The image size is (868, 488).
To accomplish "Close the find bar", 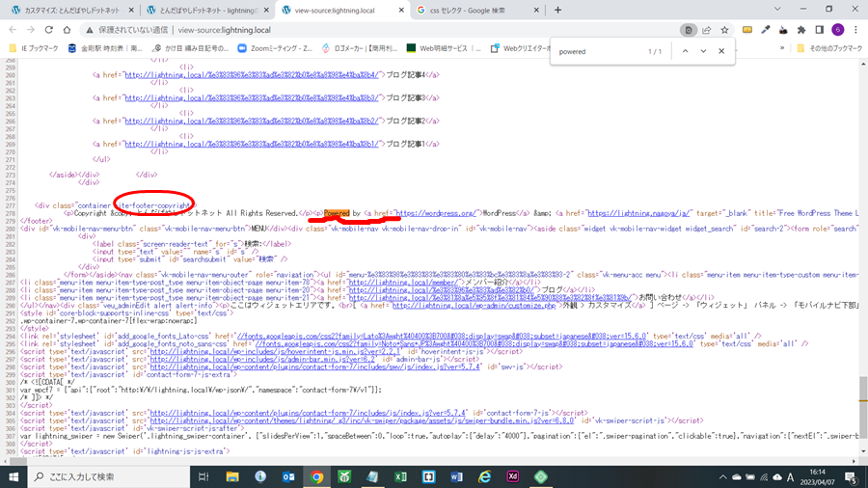I will pyautogui.click(x=725, y=51).
